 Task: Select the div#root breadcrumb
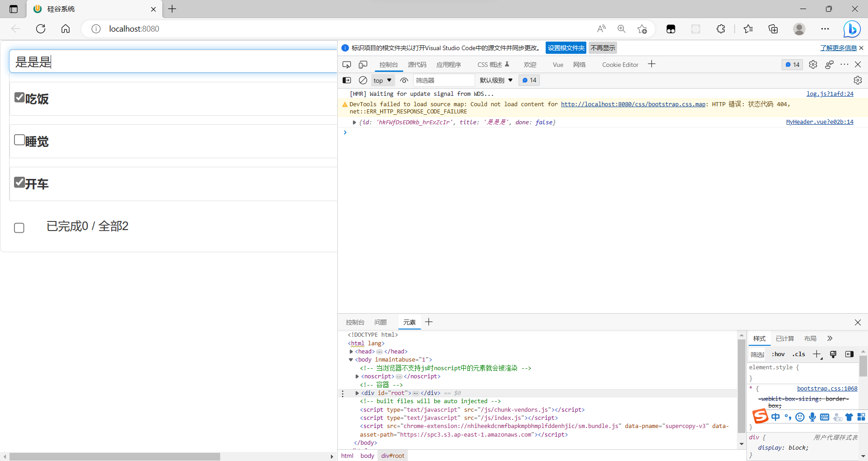click(x=392, y=456)
